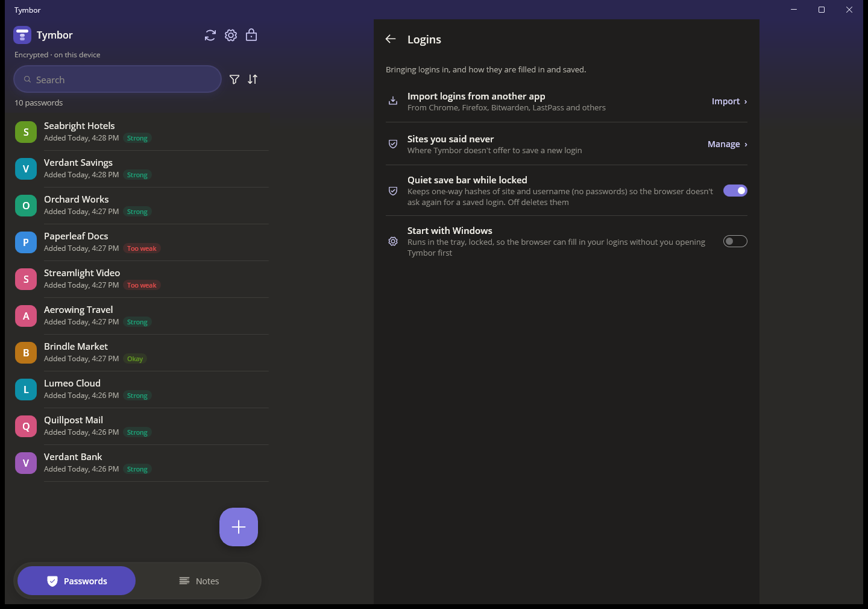Disable Quiet save bar while locked
This screenshot has height=609, width=868.
coord(735,191)
